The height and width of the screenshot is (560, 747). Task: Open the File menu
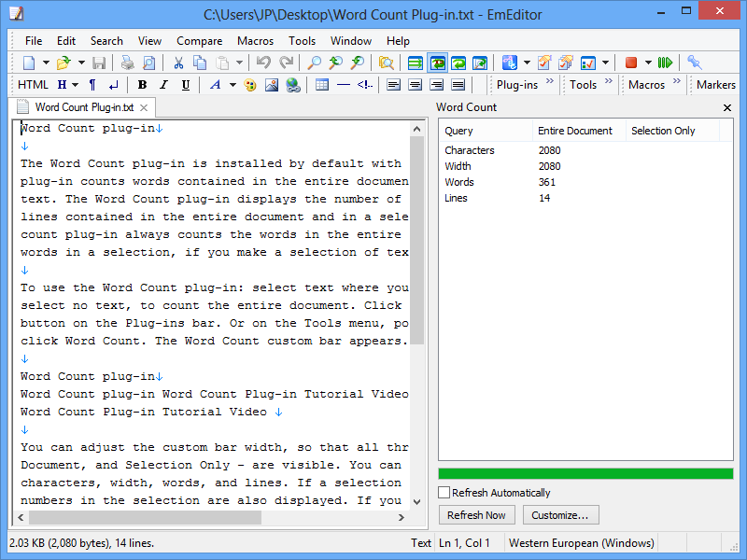(x=34, y=41)
